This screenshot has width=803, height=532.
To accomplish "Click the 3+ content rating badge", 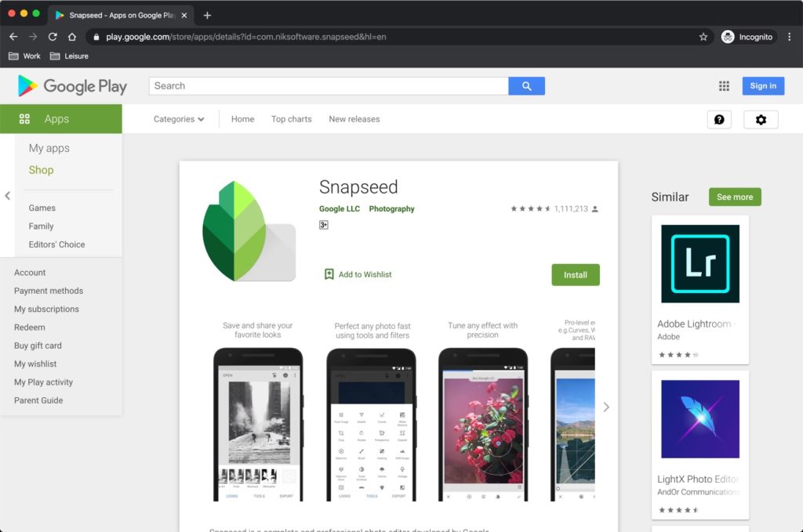I will pyautogui.click(x=324, y=225).
